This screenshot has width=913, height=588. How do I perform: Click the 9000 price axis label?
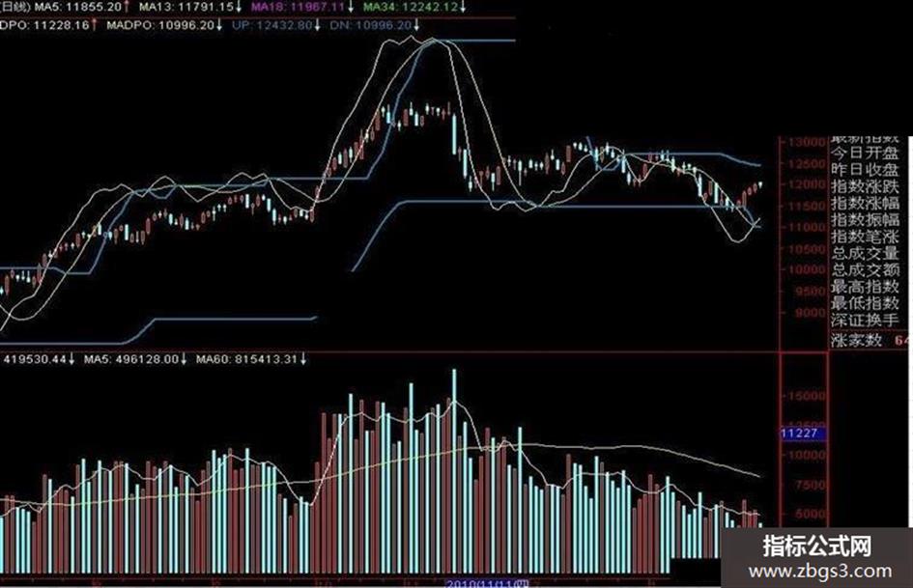point(811,313)
